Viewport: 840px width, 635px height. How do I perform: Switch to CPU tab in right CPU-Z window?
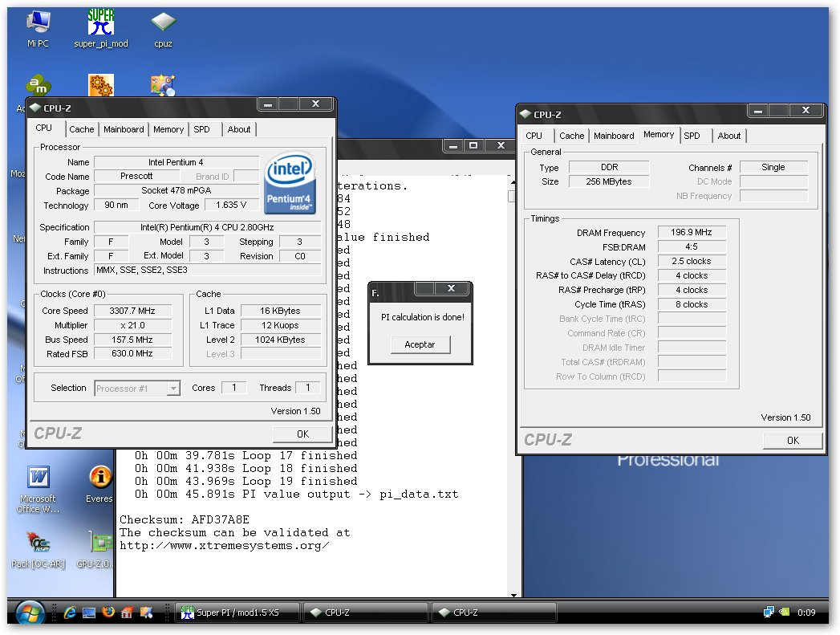pos(534,136)
